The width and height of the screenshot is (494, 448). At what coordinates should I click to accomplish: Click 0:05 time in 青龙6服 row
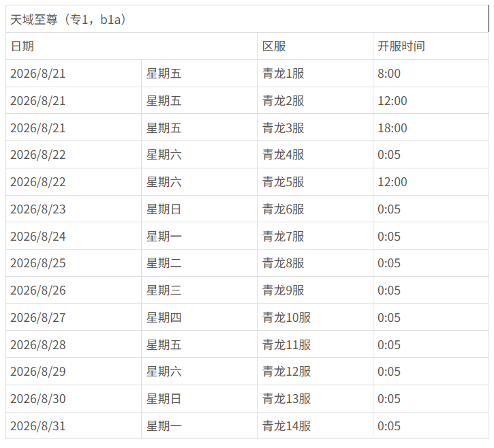click(x=389, y=209)
